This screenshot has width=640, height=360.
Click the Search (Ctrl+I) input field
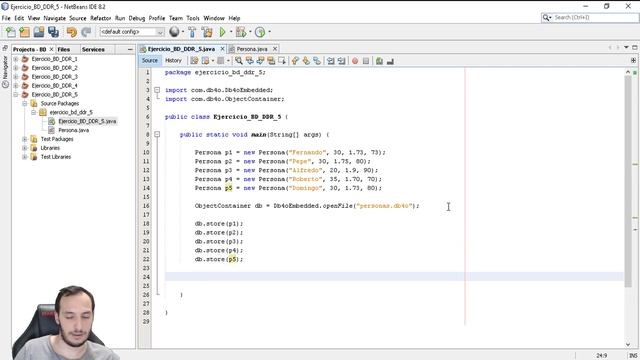tap(590, 18)
